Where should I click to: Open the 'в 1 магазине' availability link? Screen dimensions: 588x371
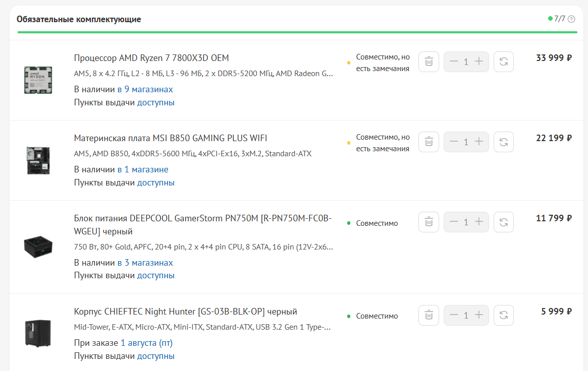(x=143, y=169)
